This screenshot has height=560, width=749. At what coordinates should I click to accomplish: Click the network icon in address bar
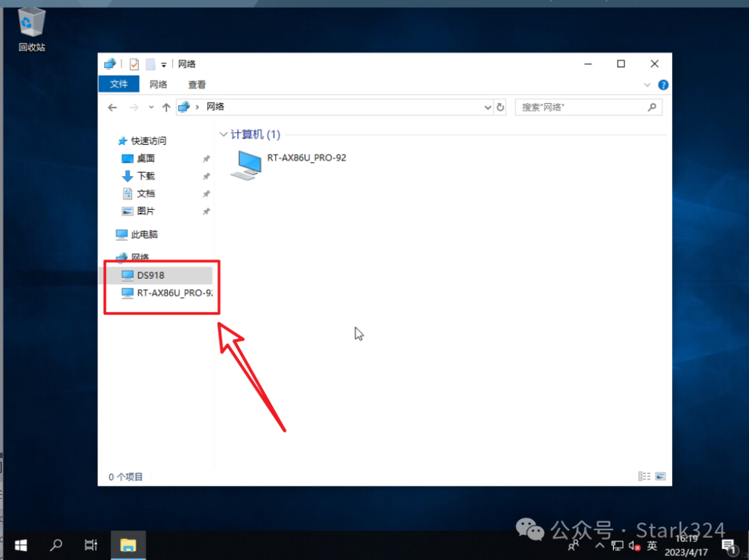(x=184, y=107)
